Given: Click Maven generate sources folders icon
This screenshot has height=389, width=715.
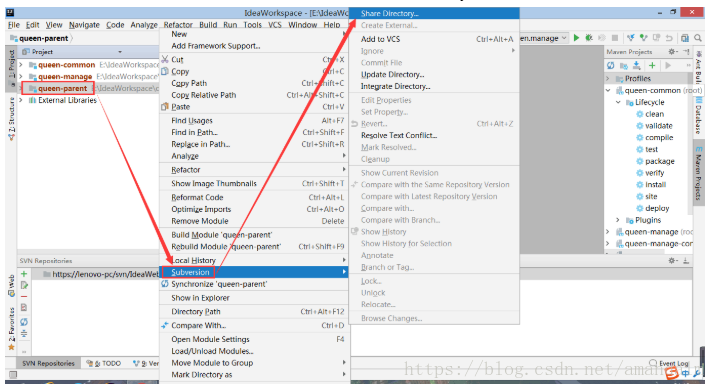Looking at the screenshot, I should tap(623, 66).
